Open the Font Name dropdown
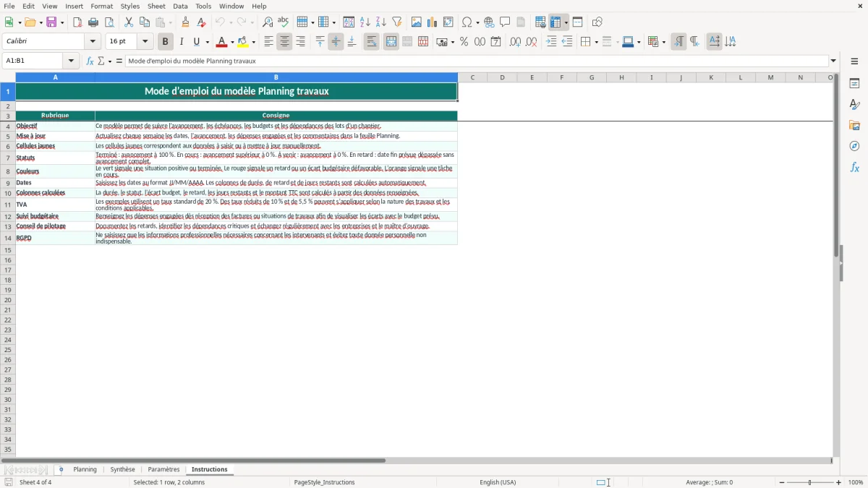Screen dimensions: 868x488 click(93, 42)
